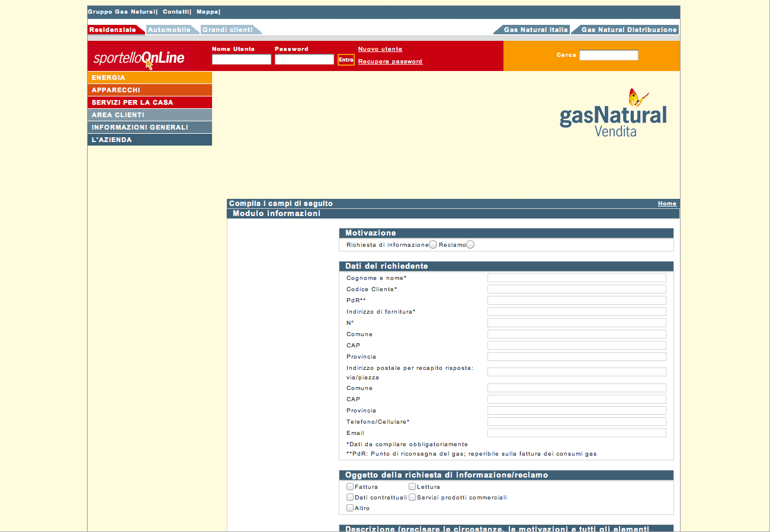Switch to the Automobile tab
770x532 pixels.
coord(169,30)
